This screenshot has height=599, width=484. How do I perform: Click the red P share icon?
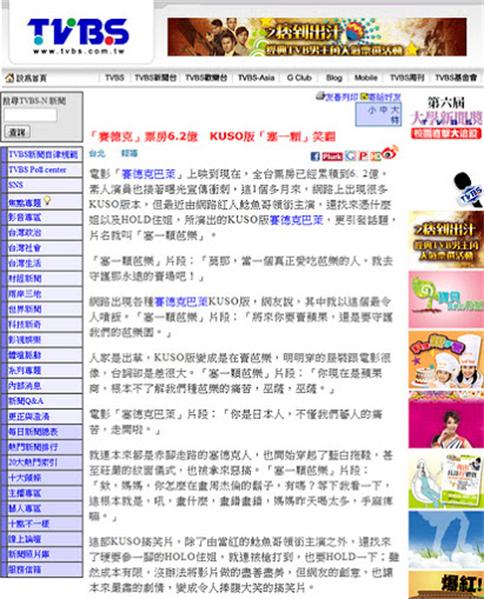point(363,155)
